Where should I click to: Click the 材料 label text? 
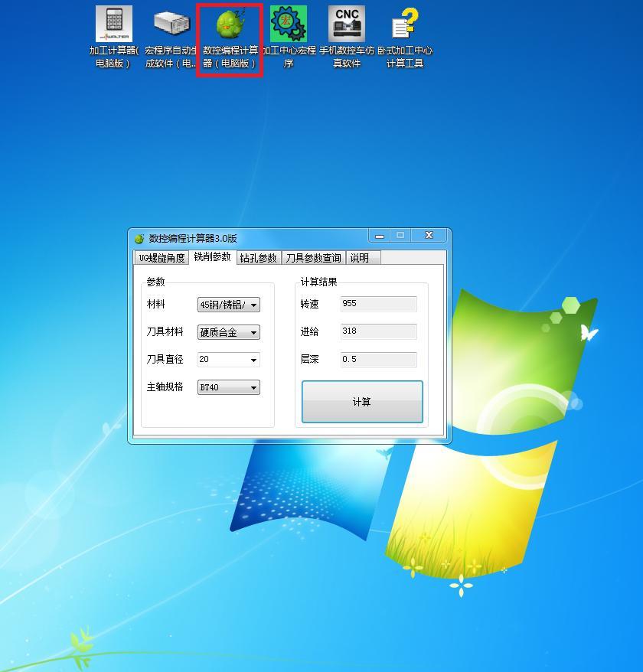(155, 305)
